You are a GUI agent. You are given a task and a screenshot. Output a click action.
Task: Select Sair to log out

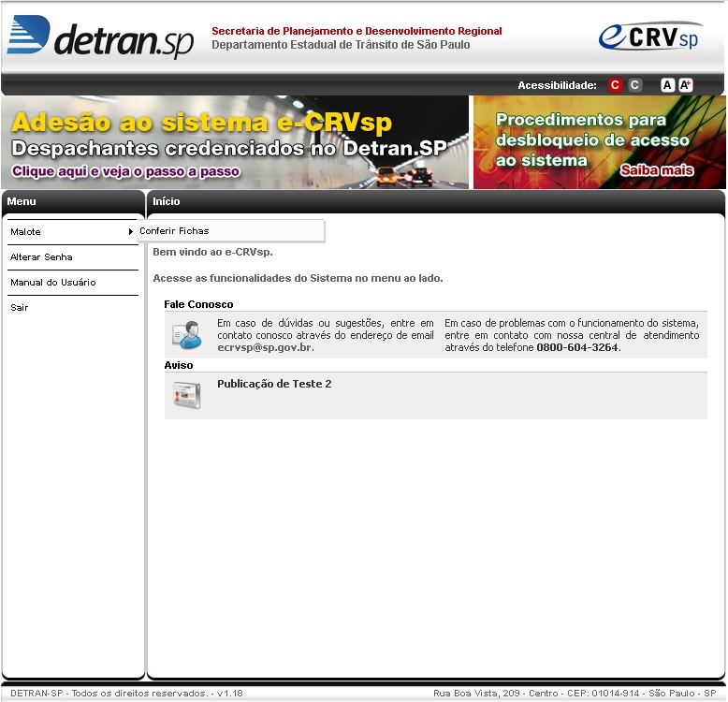[73, 307]
